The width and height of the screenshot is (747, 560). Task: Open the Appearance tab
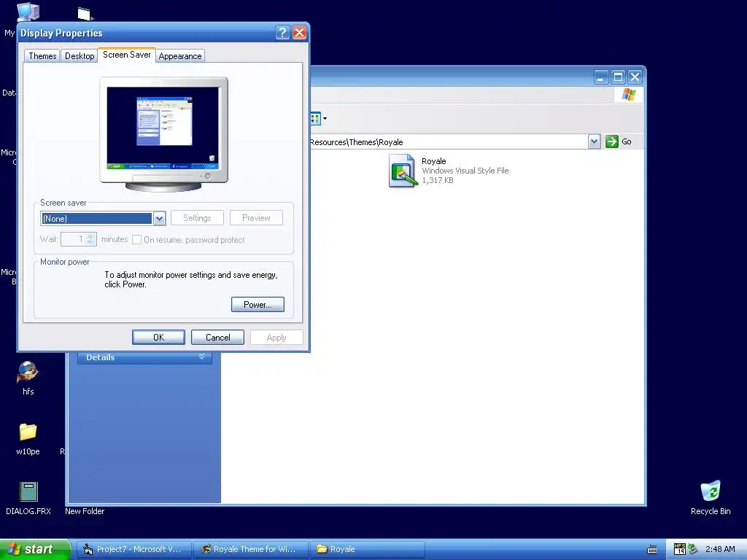[x=180, y=55]
